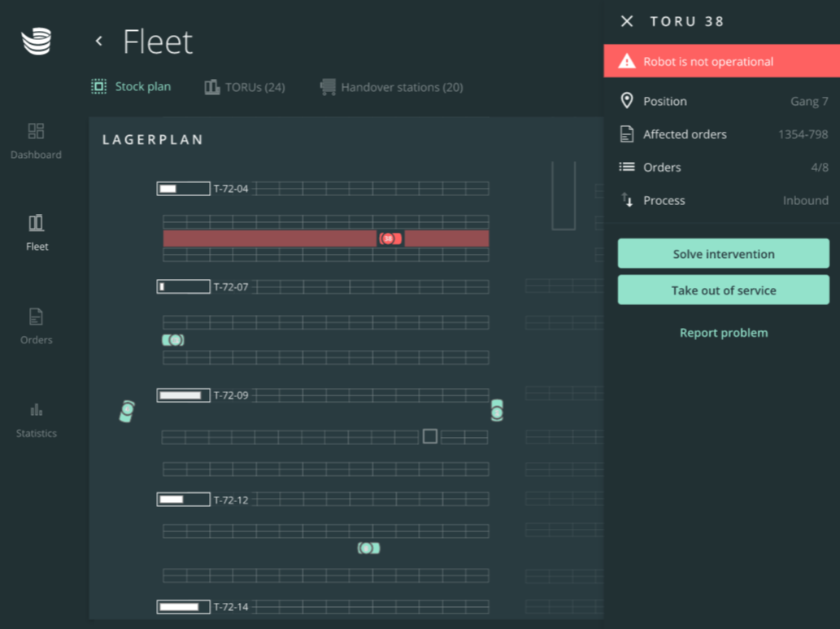Screen dimensions: 840x629
Task: Click the back arrow next to Fleet
Action: point(99,41)
